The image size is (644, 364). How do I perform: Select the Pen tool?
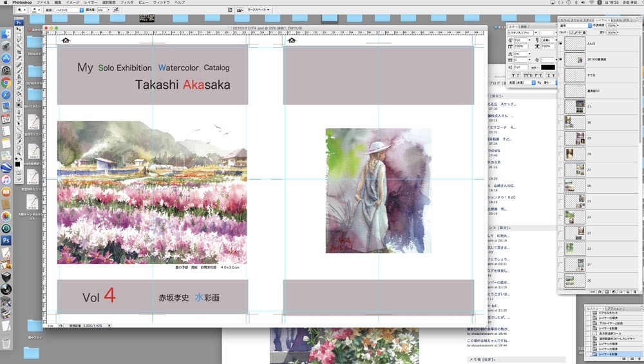pos(19,111)
